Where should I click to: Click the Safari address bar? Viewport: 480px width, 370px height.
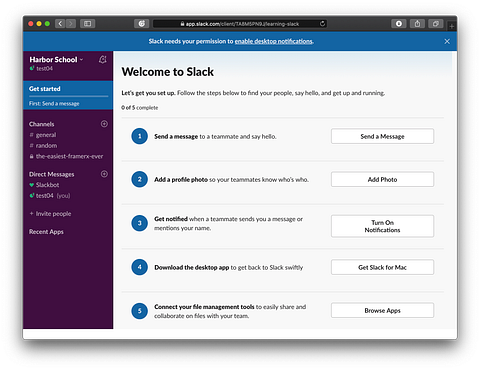[239, 24]
